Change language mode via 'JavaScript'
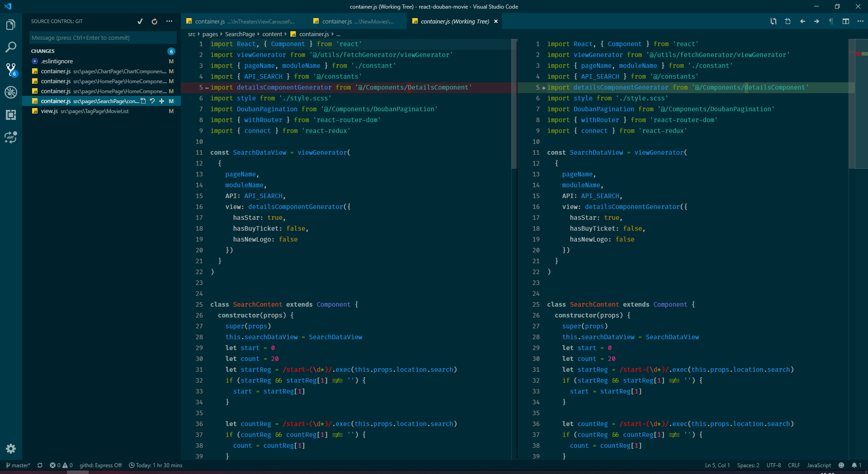This screenshot has width=868, height=474. (819, 465)
